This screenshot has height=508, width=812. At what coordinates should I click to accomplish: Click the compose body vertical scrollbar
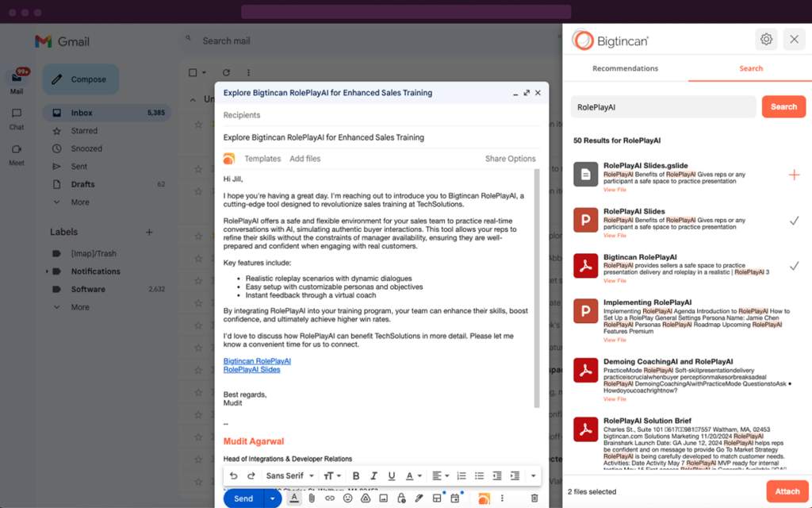tap(537, 287)
